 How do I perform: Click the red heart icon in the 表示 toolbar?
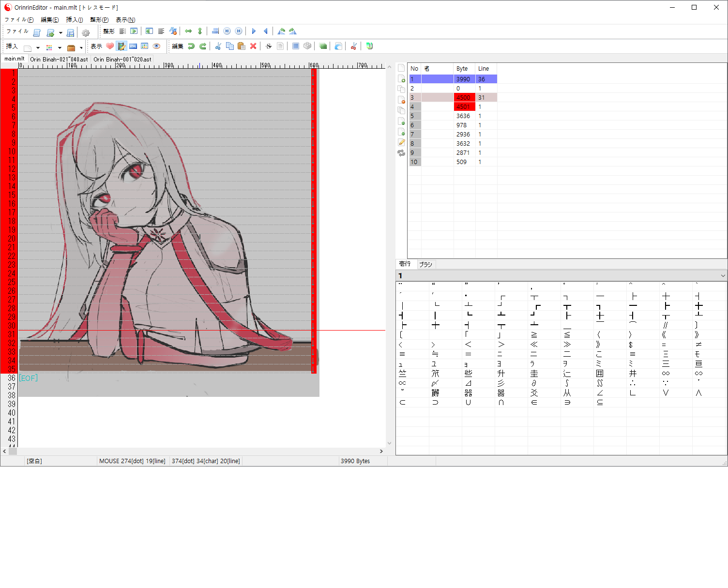pos(110,46)
